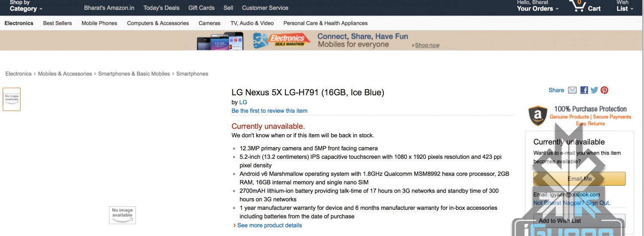Expand See more product details

click(269, 225)
